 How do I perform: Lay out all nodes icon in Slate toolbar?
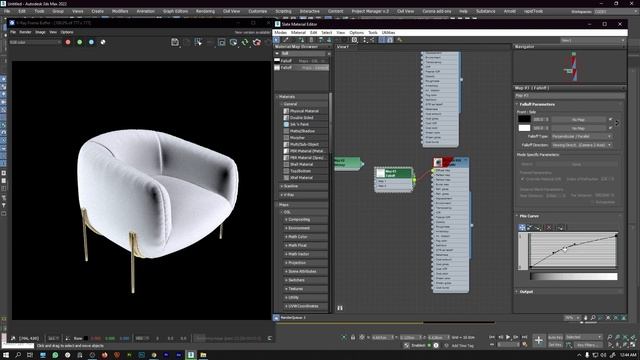[365, 40]
